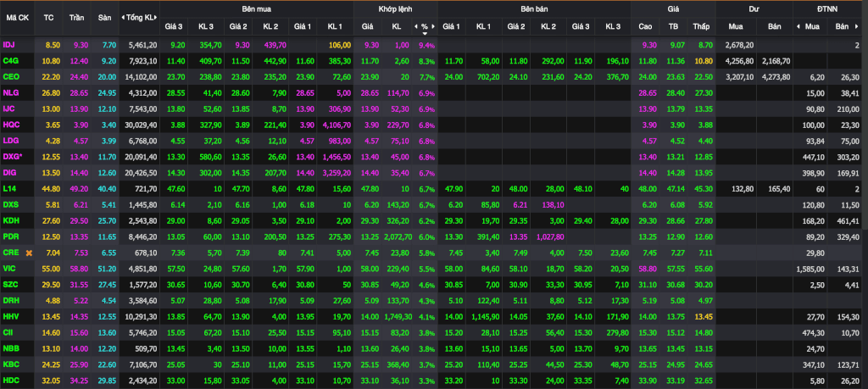The height and width of the screenshot is (389, 868).
Task: Open the KDH stock symbol
Action: click(10, 221)
